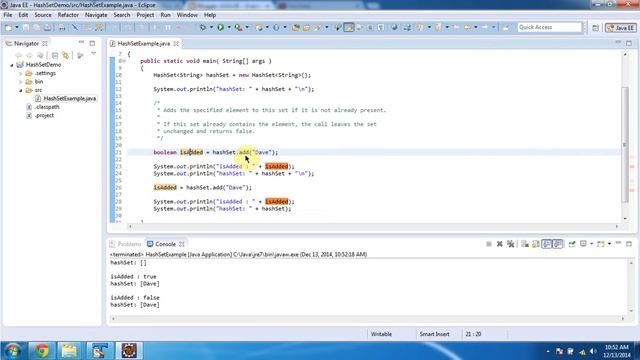Open the Window menu
640x360 pixels.
[187, 15]
